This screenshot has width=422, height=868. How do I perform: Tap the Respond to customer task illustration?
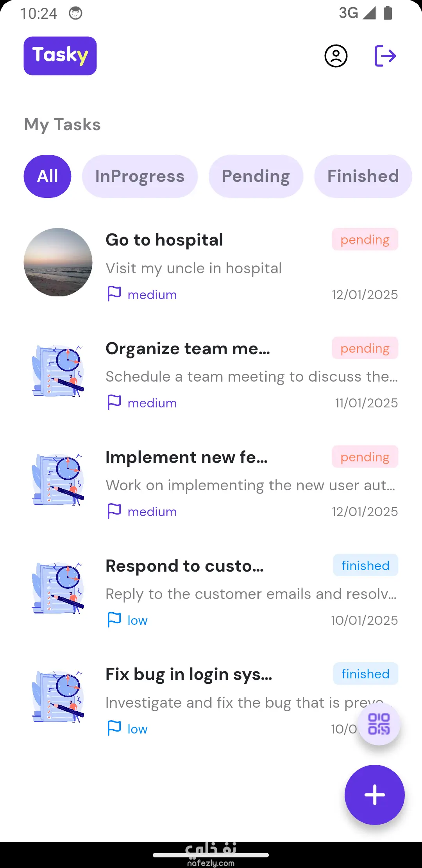point(58,588)
